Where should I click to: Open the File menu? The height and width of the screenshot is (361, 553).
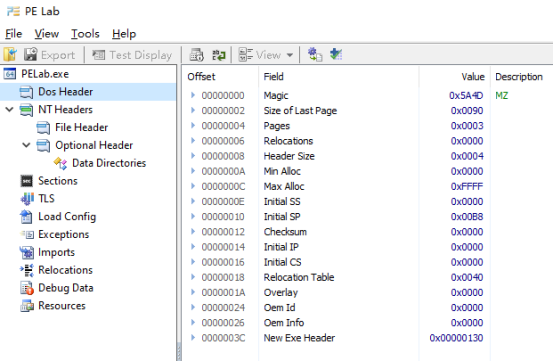coord(13,34)
